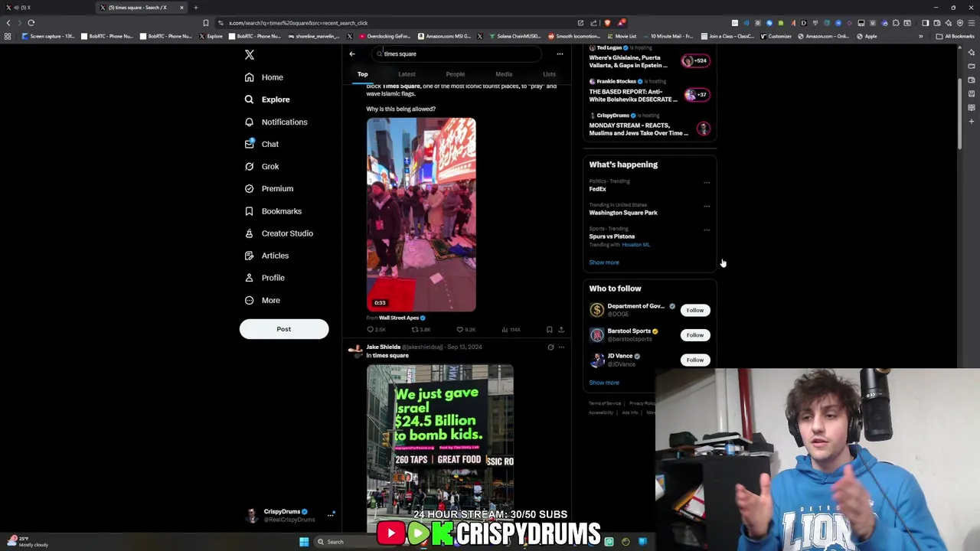Switch to the Top results tab

[x=362, y=74]
